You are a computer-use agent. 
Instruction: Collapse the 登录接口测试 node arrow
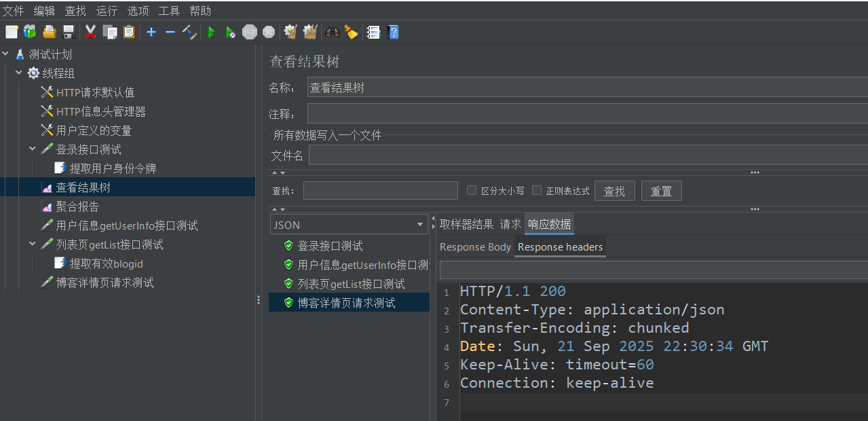coord(33,149)
